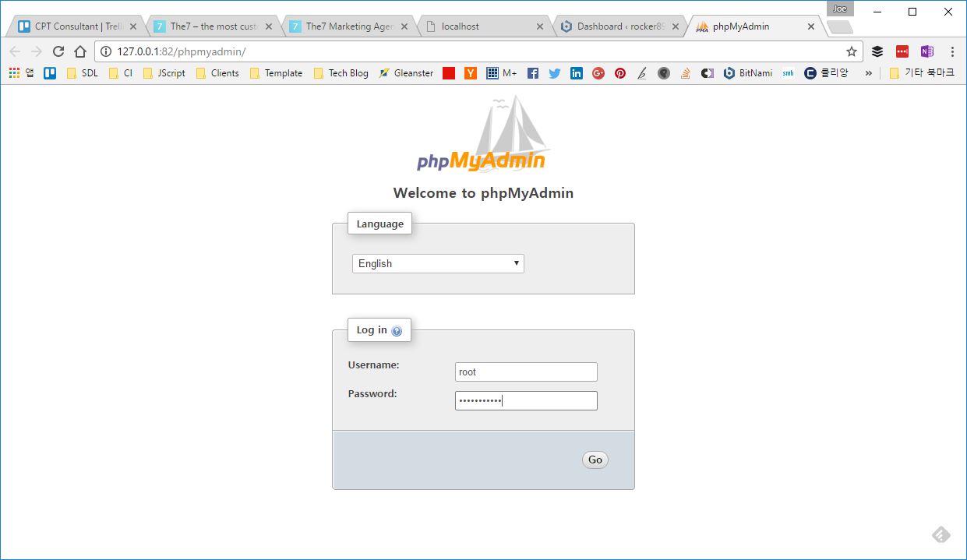The height and width of the screenshot is (560, 967).
Task: Go to the browser home page icon
Action: 79,51
